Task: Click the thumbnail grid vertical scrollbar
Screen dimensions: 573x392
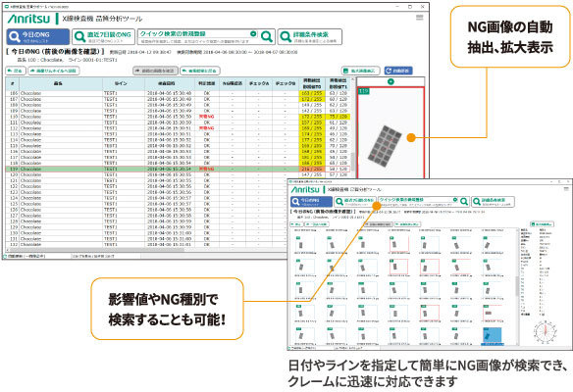Action: (x=518, y=286)
